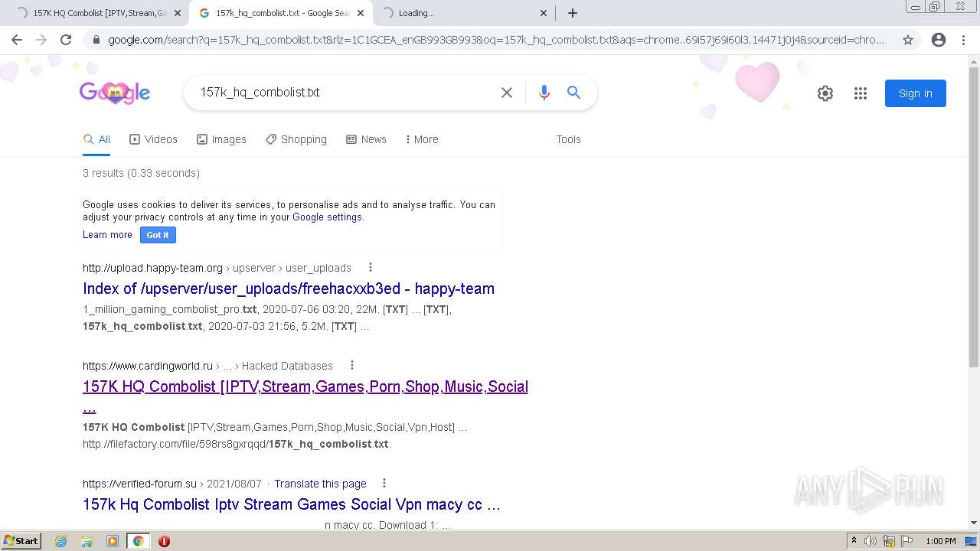980x551 pixels.
Task: Open options for the verified-forum.su result
Action: pos(384,484)
